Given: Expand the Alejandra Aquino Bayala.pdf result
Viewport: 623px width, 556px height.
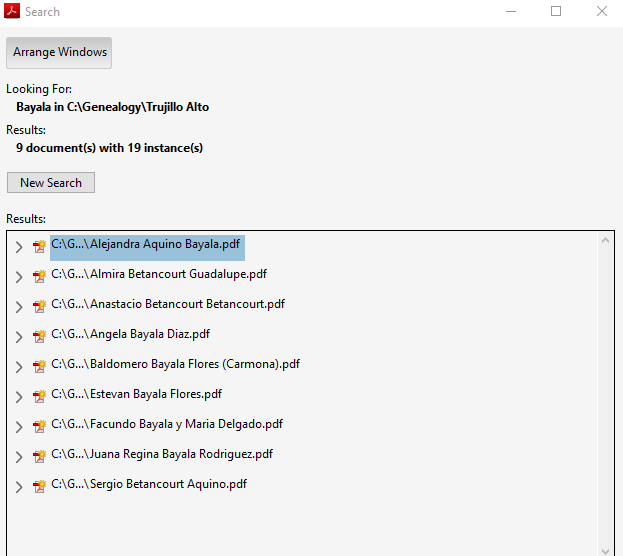Looking at the screenshot, I should (x=18, y=247).
